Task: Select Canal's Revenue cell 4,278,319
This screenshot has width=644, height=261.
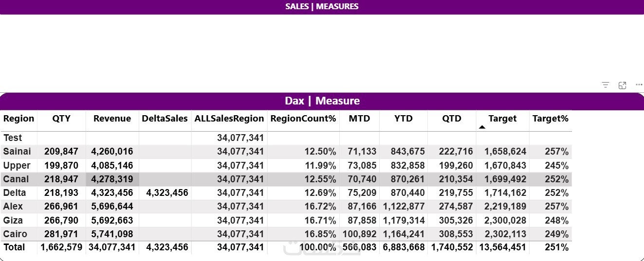Action: (112, 179)
